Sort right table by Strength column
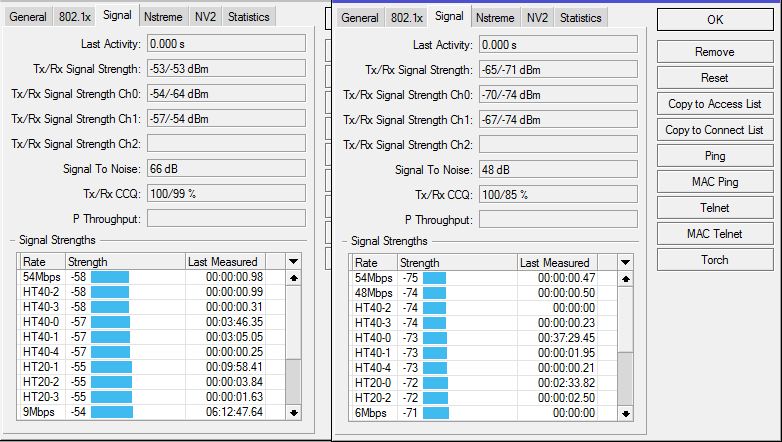782x442 pixels. click(457, 262)
